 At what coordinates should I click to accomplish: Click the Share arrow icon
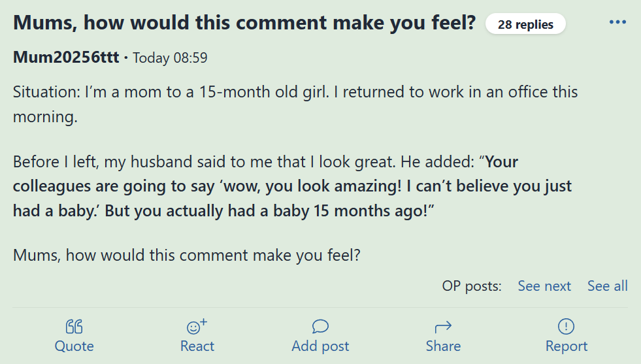click(443, 326)
